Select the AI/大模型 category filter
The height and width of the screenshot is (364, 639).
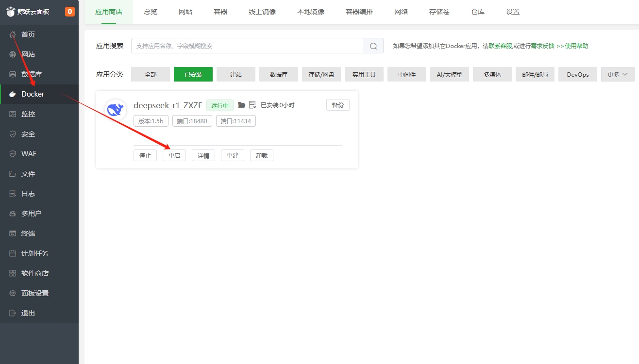[450, 74]
